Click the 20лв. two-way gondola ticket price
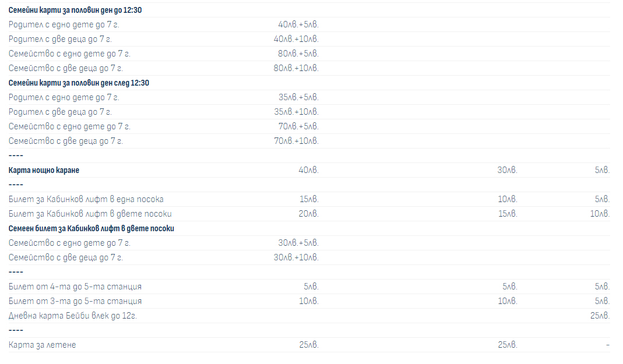The width and height of the screenshot is (623, 364). [309, 214]
